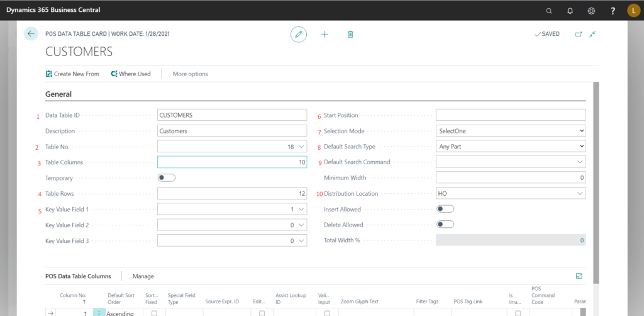Select the Ascending cell in row 1

pyautogui.click(x=124, y=313)
